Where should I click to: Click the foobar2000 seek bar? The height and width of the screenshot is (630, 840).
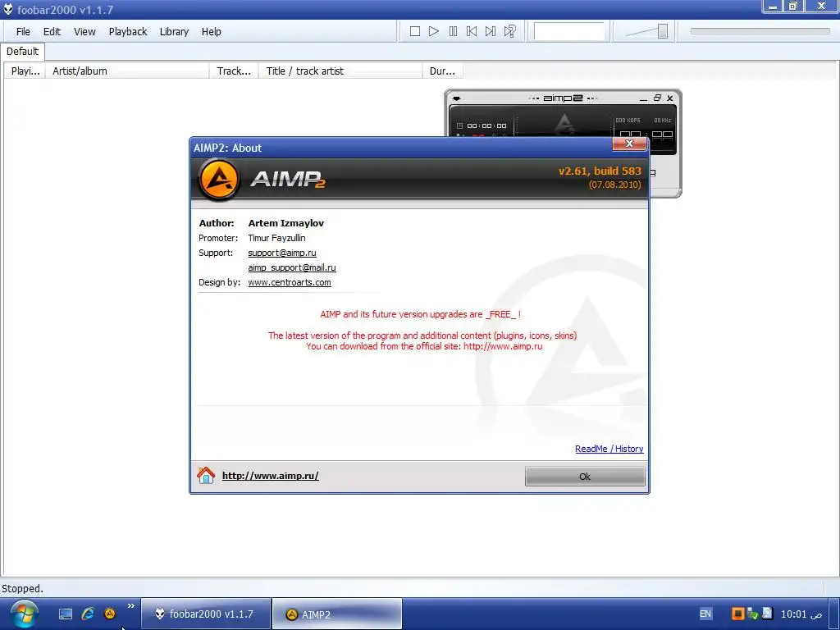coord(760,31)
